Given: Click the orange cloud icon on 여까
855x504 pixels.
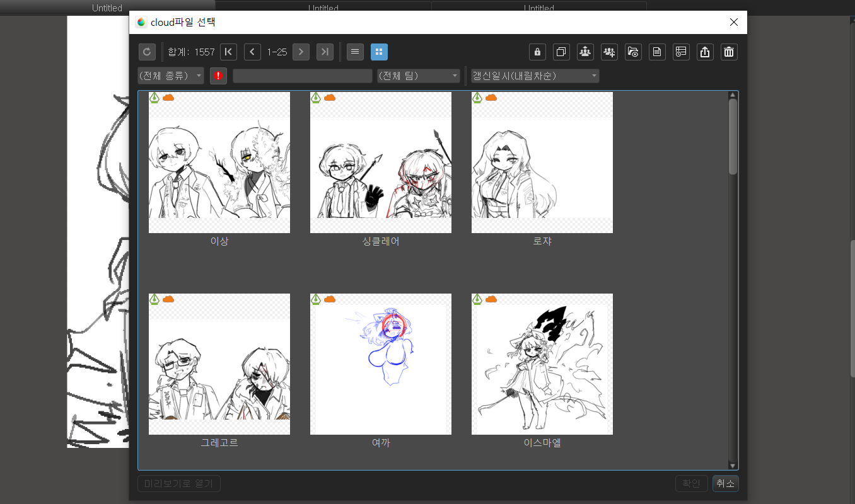Looking at the screenshot, I should coord(330,299).
